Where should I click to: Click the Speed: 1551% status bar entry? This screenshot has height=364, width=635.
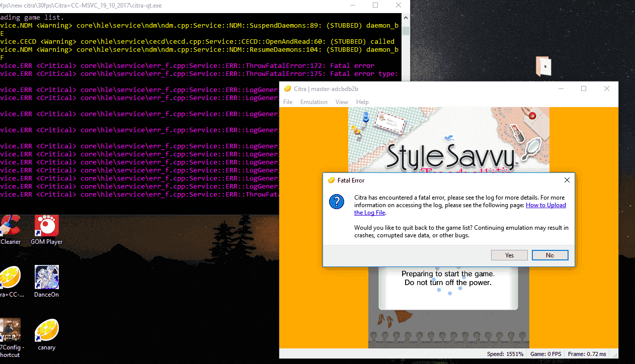tap(505, 354)
